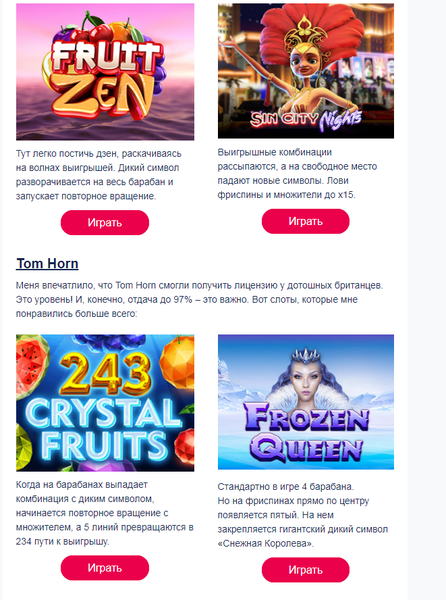This screenshot has height=600, width=446.
Task: Click Играть button under Sin City Nights
Action: [305, 221]
